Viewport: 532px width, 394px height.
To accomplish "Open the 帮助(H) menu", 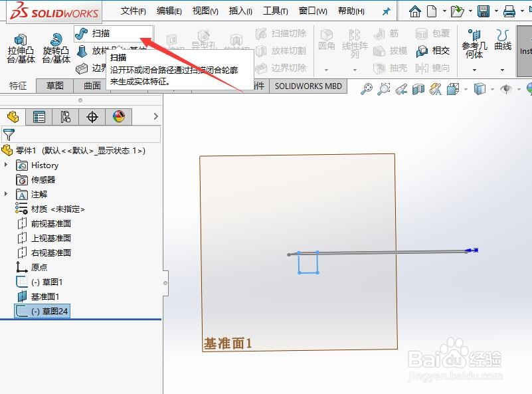I will click(x=351, y=11).
